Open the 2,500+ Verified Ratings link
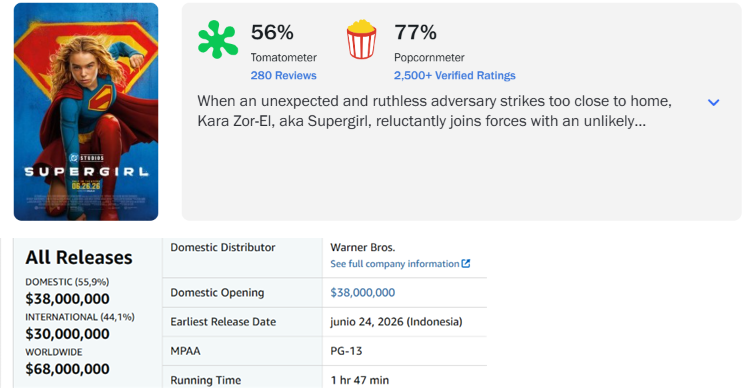This screenshot has height=389, width=752. click(x=455, y=75)
